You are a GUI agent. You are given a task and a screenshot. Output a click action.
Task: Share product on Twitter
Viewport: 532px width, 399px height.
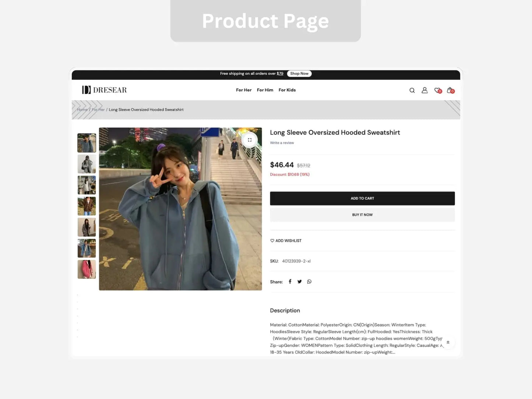coord(300,282)
